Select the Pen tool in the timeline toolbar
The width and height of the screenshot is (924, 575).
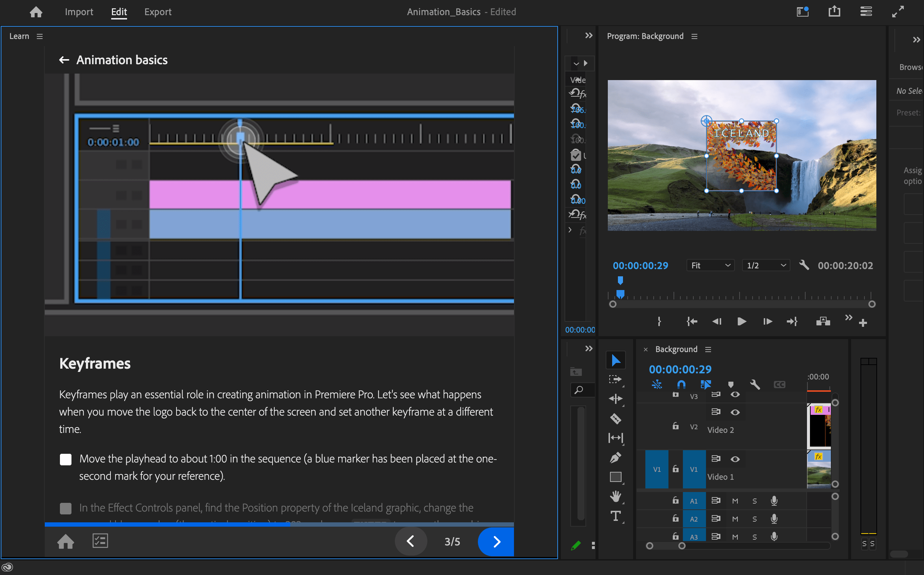pos(615,457)
